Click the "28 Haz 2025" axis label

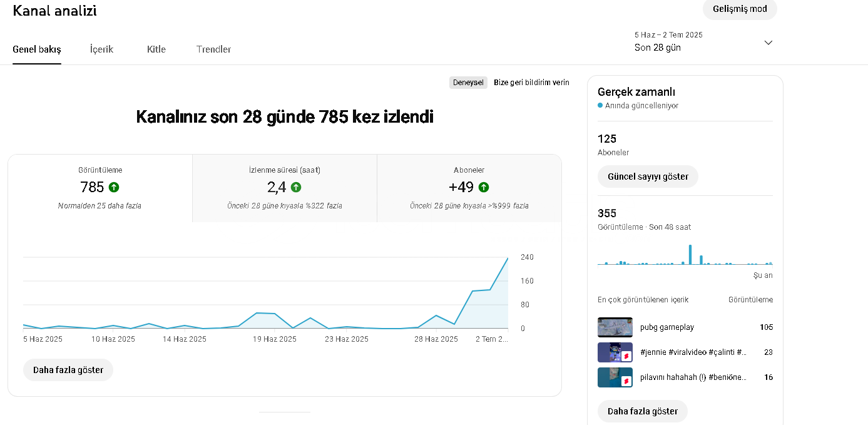tap(436, 339)
